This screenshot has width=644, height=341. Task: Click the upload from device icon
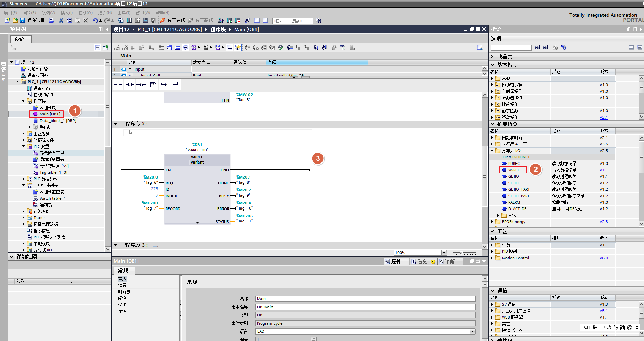(x=137, y=20)
